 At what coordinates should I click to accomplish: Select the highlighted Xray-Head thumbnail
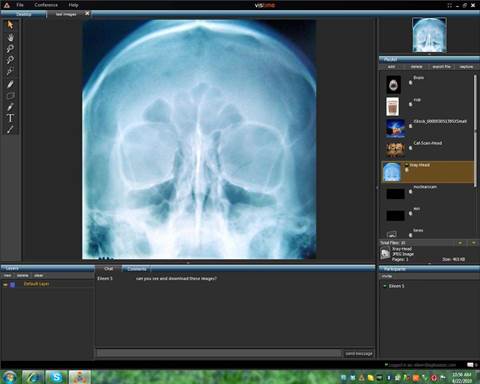click(392, 172)
